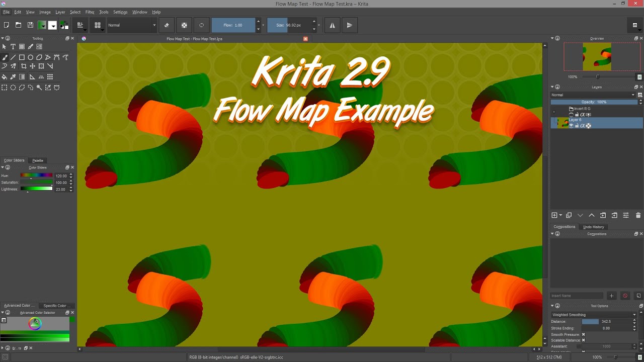Adjust the Hue color slider

(x=36, y=175)
